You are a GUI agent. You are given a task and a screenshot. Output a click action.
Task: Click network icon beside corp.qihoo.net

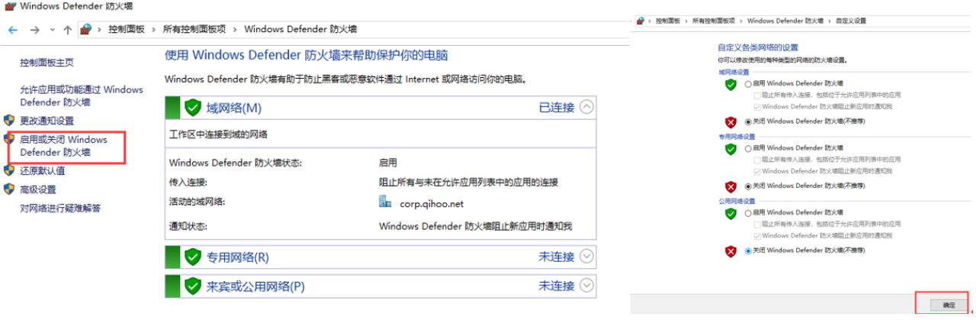coord(385,202)
